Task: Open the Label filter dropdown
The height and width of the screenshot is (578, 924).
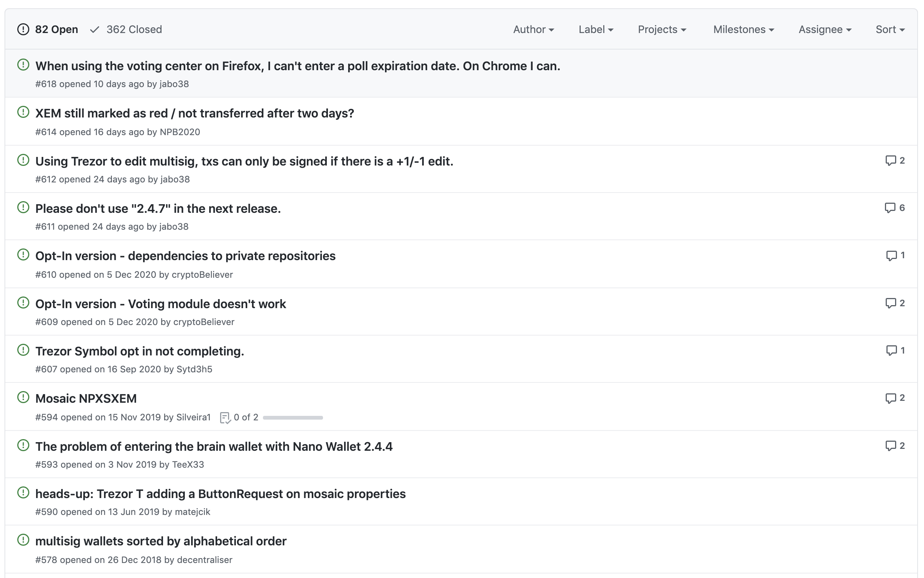Action: 595,29
